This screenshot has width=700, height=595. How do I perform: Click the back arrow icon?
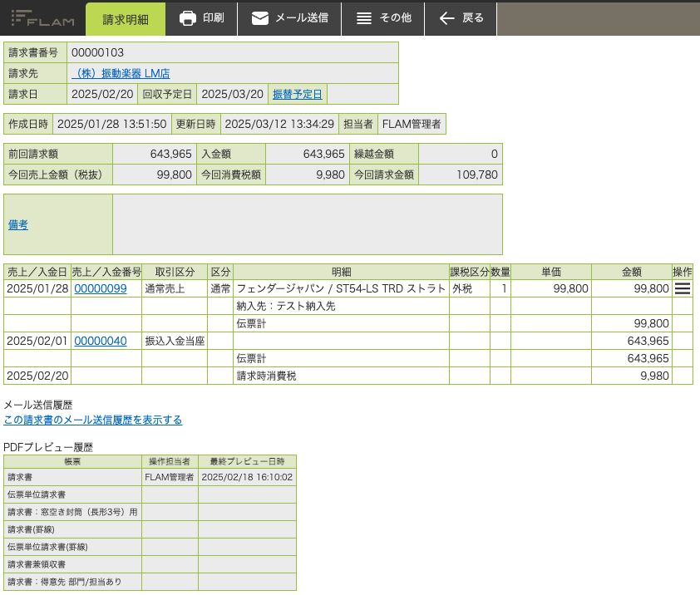446,18
